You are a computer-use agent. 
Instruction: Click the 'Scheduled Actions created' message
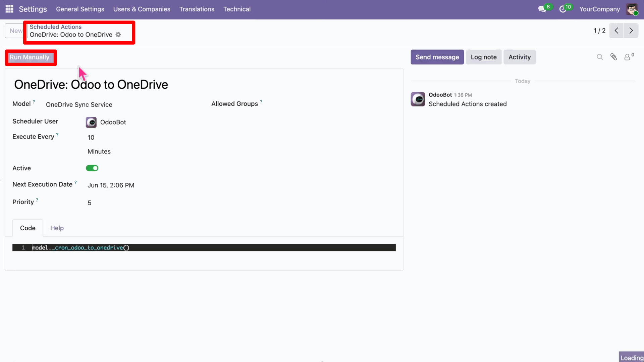click(x=468, y=104)
